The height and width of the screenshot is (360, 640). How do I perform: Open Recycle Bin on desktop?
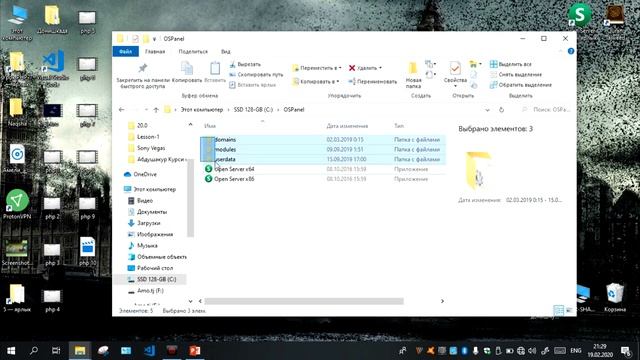coord(615,298)
